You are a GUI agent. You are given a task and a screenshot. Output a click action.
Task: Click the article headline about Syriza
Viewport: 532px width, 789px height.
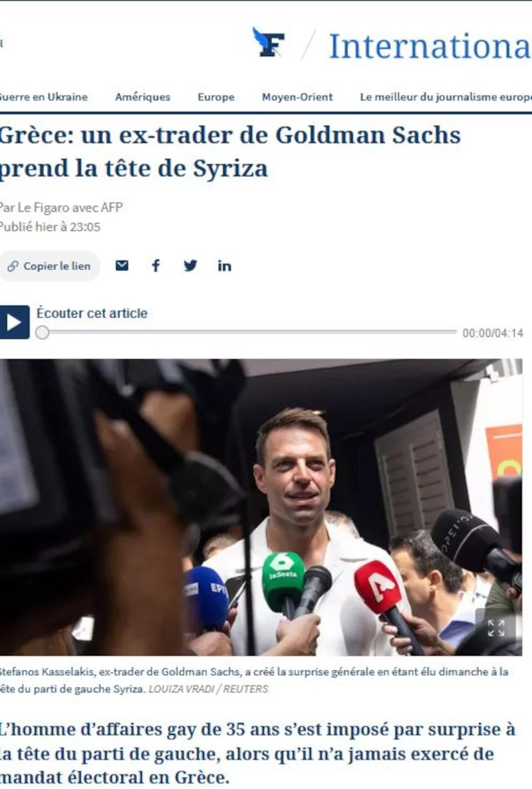coord(230,151)
